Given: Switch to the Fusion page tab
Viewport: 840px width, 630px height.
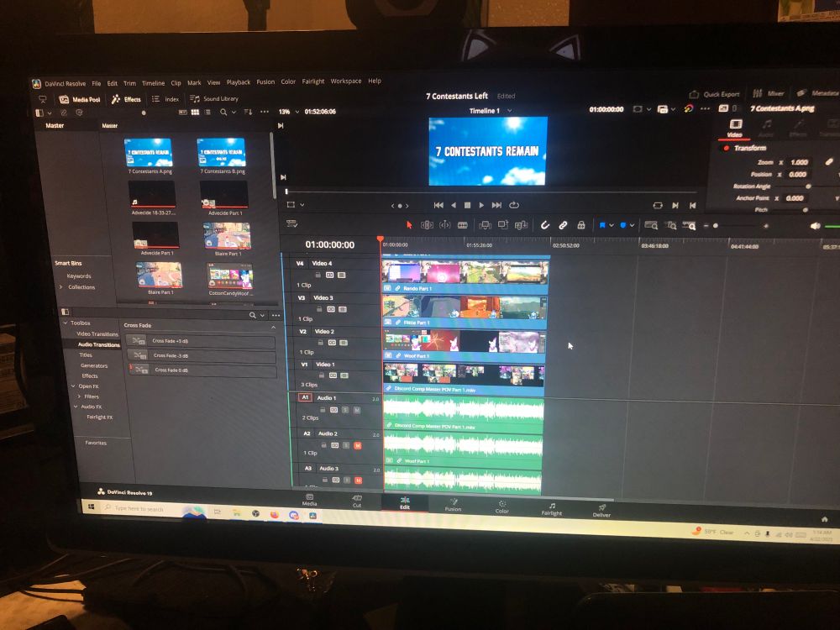Looking at the screenshot, I should click(x=454, y=505).
